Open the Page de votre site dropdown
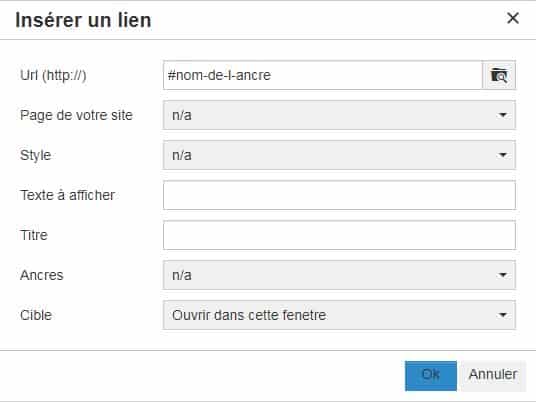Screen dimensions: 536x402 pos(339,115)
